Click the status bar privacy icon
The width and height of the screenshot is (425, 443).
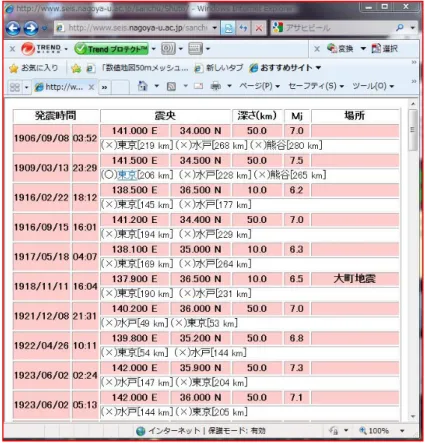pos(333,431)
